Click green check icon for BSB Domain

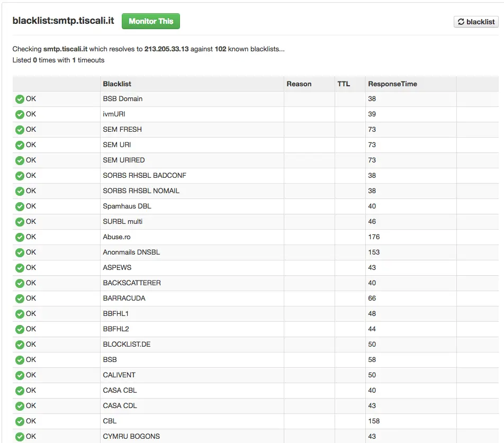pyautogui.click(x=20, y=99)
